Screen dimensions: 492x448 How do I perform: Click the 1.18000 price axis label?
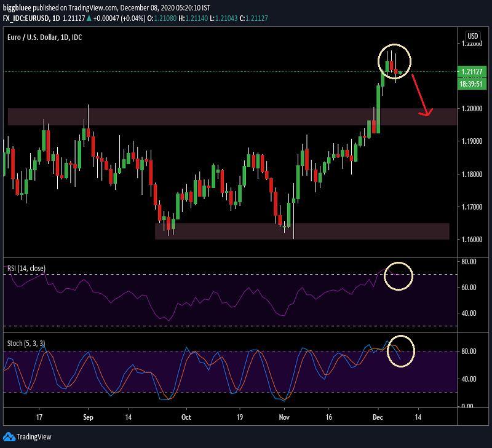[x=472, y=174]
